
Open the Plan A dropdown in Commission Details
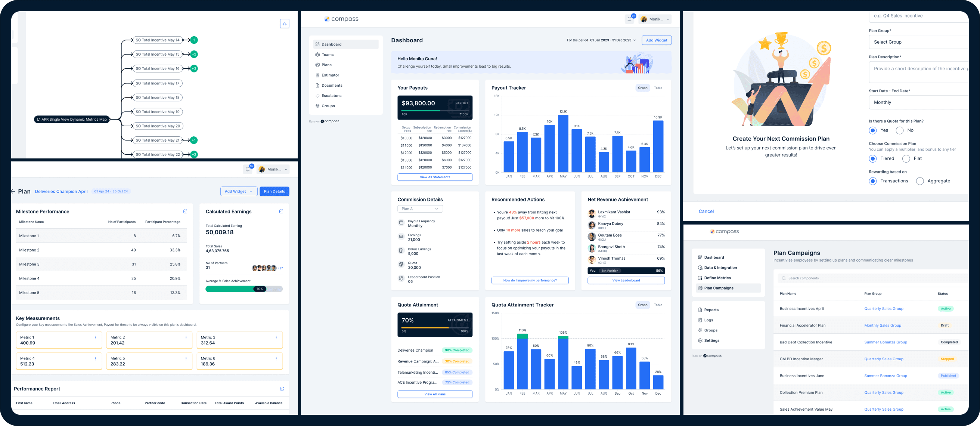click(x=420, y=209)
